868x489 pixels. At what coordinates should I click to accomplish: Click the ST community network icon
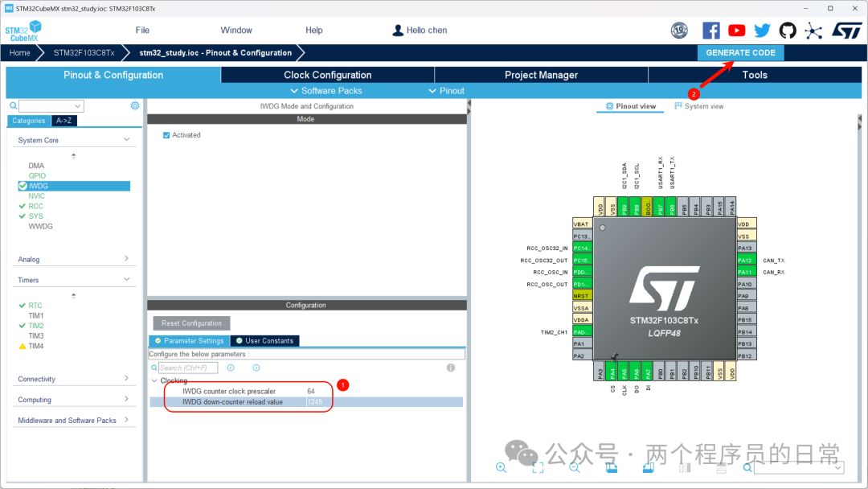click(x=813, y=31)
